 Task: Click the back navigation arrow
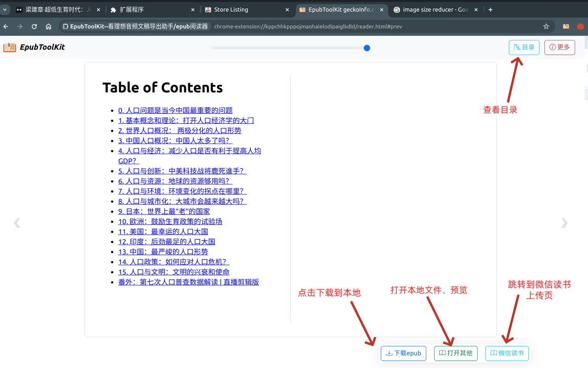pyautogui.click(x=6, y=26)
